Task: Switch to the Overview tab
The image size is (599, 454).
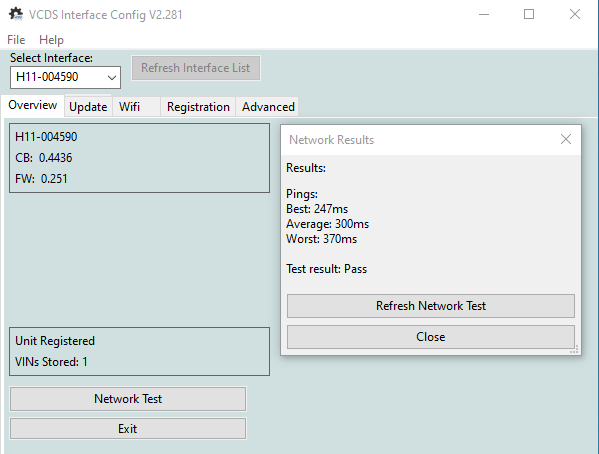Action: (32, 105)
